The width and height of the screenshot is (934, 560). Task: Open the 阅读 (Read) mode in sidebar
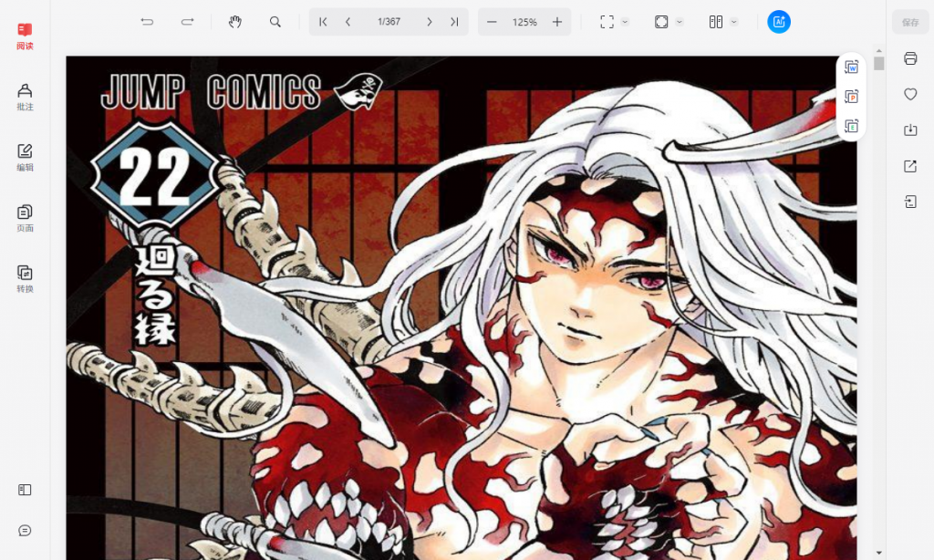(25, 36)
